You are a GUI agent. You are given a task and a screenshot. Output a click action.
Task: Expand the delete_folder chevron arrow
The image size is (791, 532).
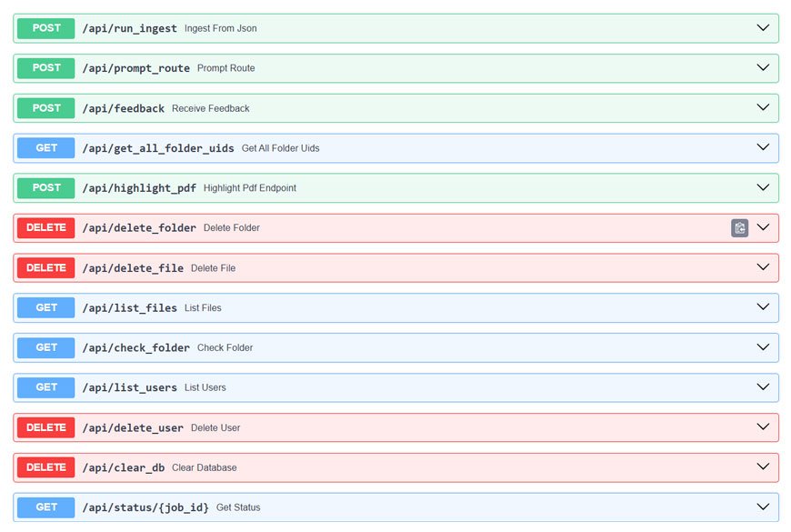(763, 228)
